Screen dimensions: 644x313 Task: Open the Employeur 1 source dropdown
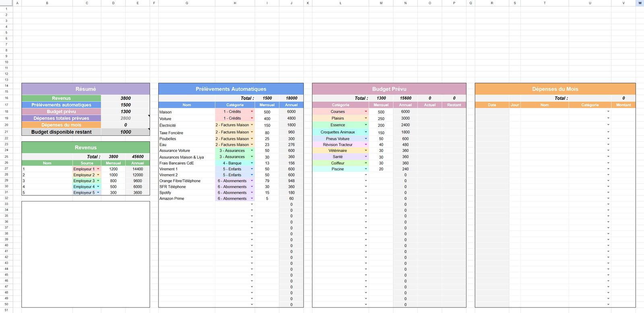pos(98,169)
